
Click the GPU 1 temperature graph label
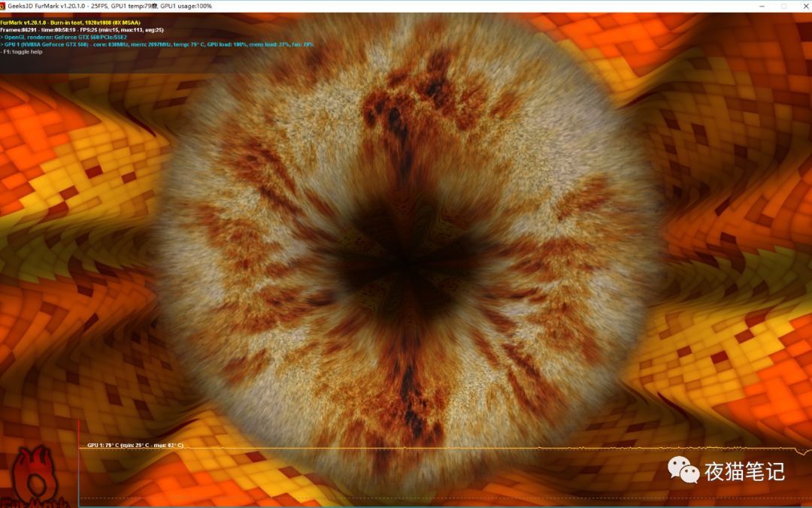pyautogui.click(x=135, y=446)
